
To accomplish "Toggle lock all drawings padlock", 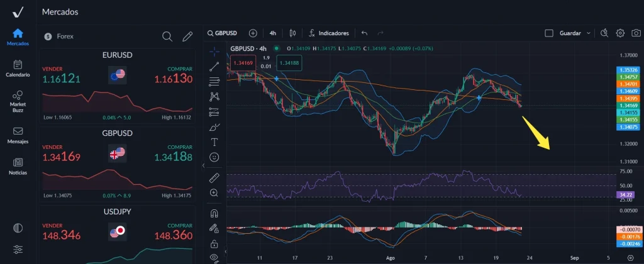I will (x=214, y=244).
